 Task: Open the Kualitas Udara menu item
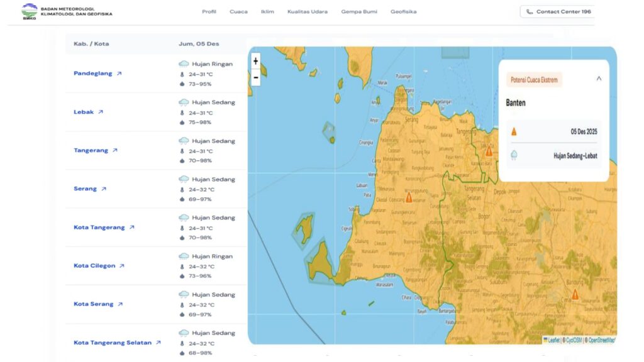[x=308, y=11]
